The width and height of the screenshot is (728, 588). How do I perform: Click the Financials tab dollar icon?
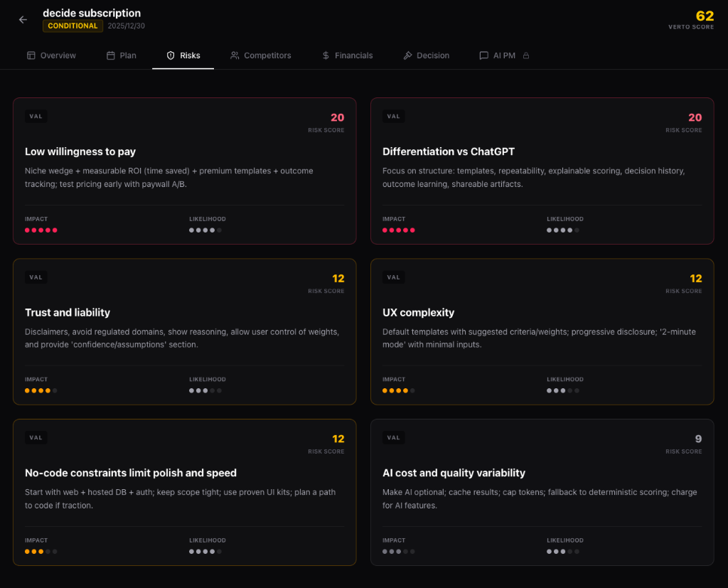click(x=326, y=55)
